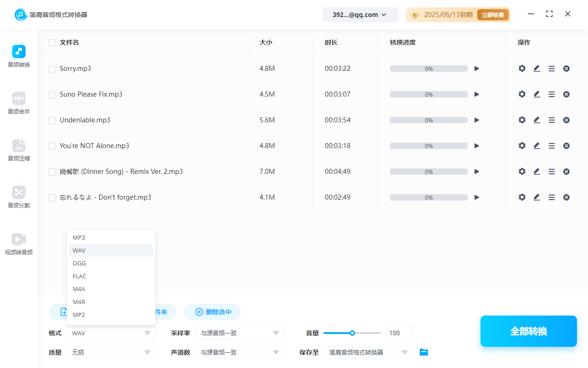
Task: Click 立即续费 to renew subscription
Action: (x=493, y=14)
